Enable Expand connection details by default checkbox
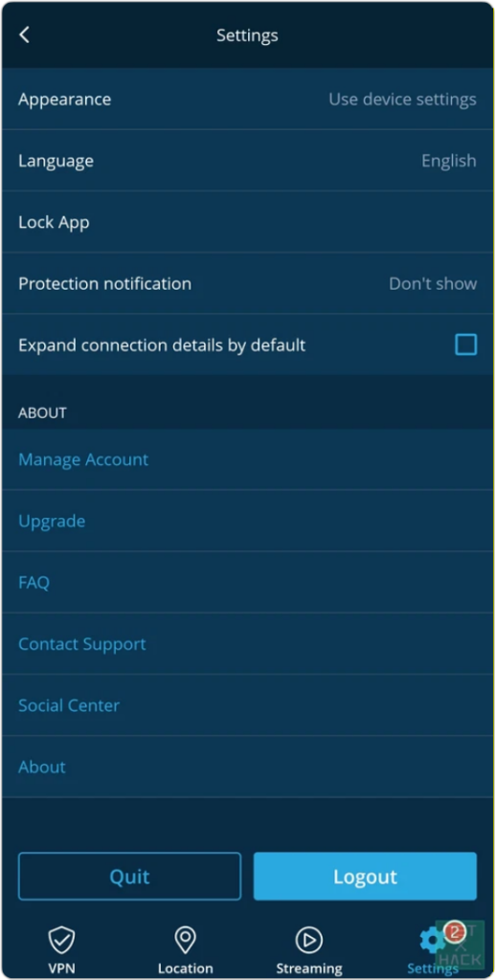495x980 pixels. pyautogui.click(x=465, y=345)
